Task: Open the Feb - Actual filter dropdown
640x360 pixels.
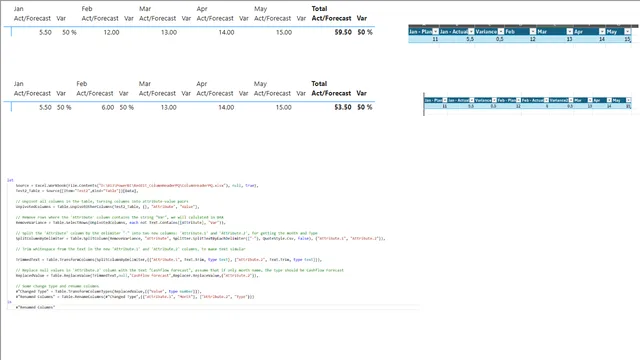Action: click(546, 100)
